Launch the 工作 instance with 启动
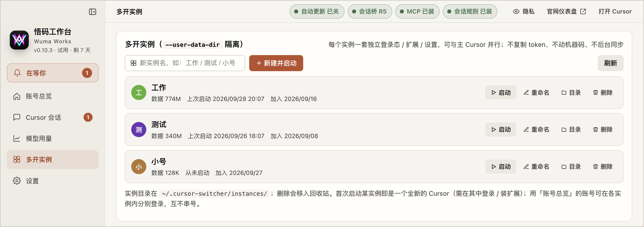The width and height of the screenshot is (644, 227). (x=500, y=93)
